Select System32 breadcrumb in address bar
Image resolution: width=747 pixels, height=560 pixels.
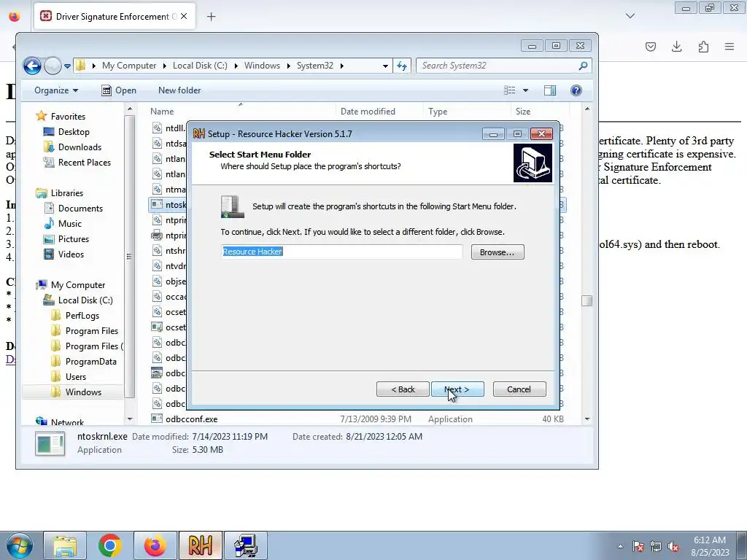click(315, 66)
